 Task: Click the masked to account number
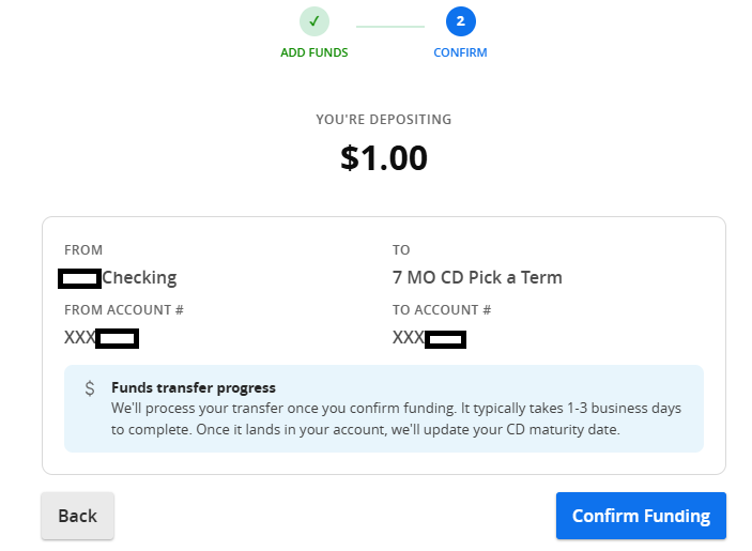429,338
